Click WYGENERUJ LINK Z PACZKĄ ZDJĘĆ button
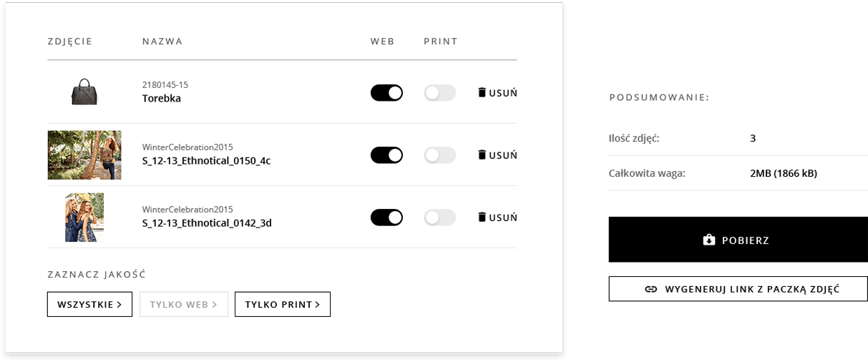 pyautogui.click(x=738, y=289)
